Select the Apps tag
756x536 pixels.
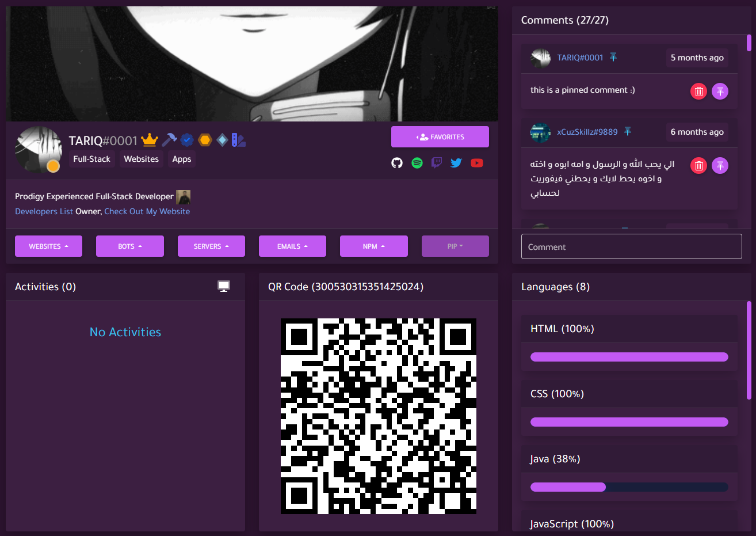[x=182, y=159]
